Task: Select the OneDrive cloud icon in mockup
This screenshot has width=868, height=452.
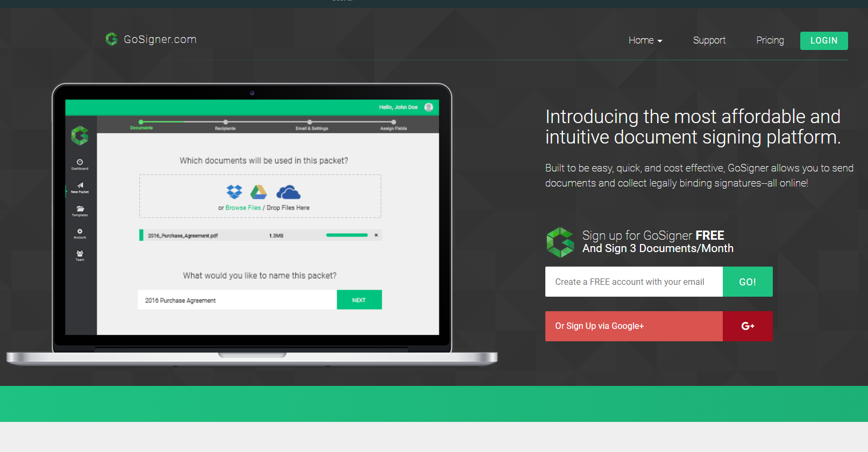Action: point(288,192)
